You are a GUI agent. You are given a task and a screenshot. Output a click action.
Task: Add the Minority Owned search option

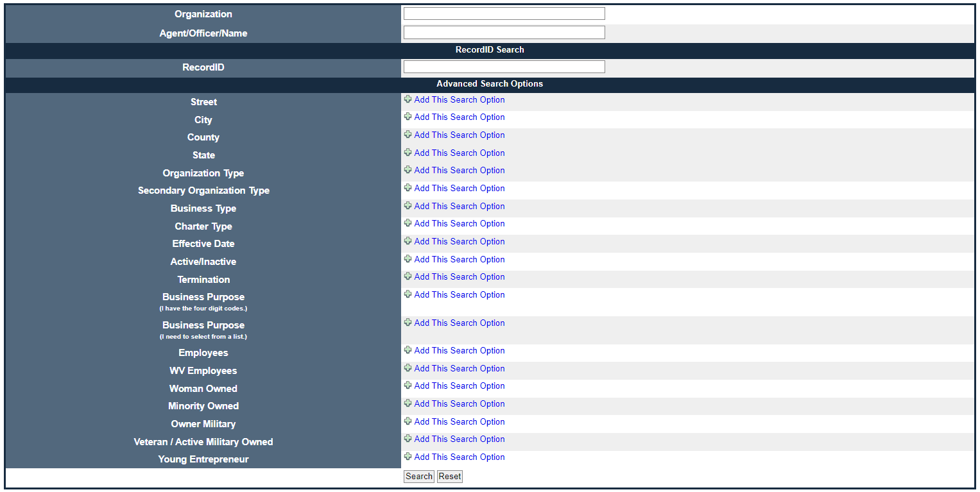tap(459, 403)
